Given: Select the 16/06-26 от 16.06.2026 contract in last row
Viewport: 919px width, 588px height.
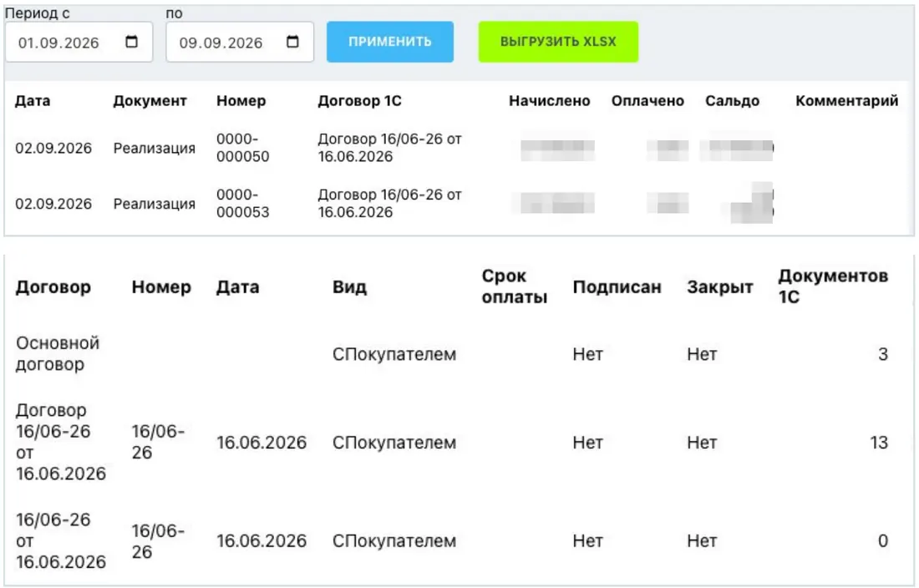Looking at the screenshot, I should coord(60,540).
